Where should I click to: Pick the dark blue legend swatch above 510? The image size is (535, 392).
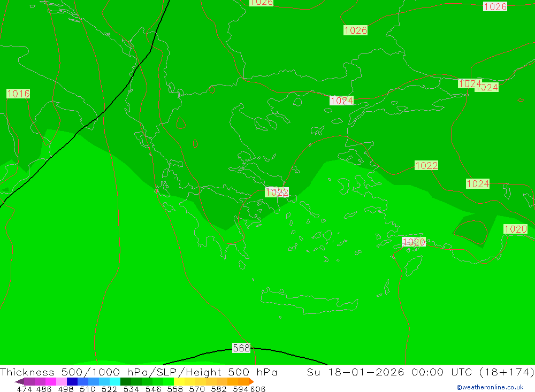tap(72, 381)
